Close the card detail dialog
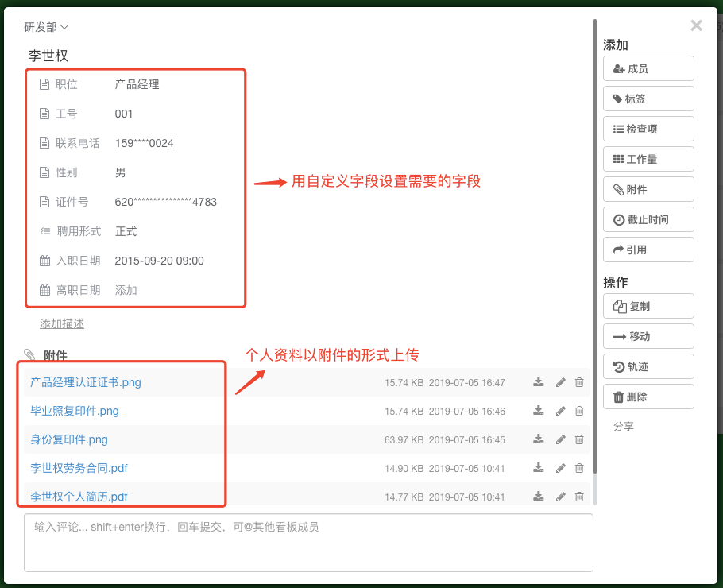The height and width of the screenshot is (588, 723). (696, 25)
